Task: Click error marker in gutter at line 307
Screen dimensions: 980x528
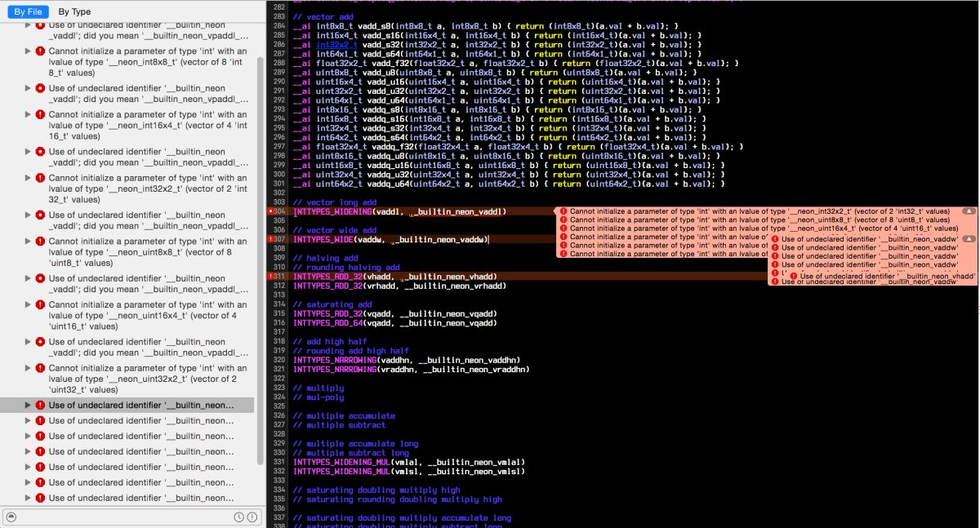Action: coord(271,239)
